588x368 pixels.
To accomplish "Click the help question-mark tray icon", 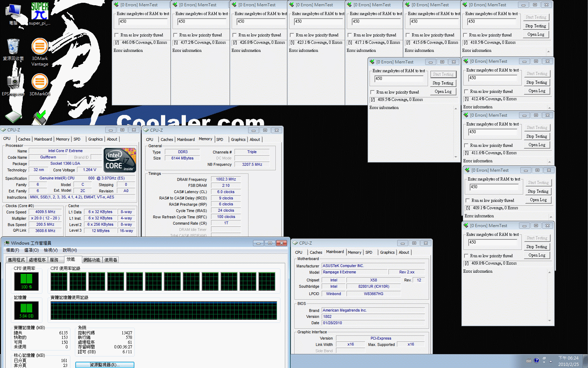I will 537,360.
